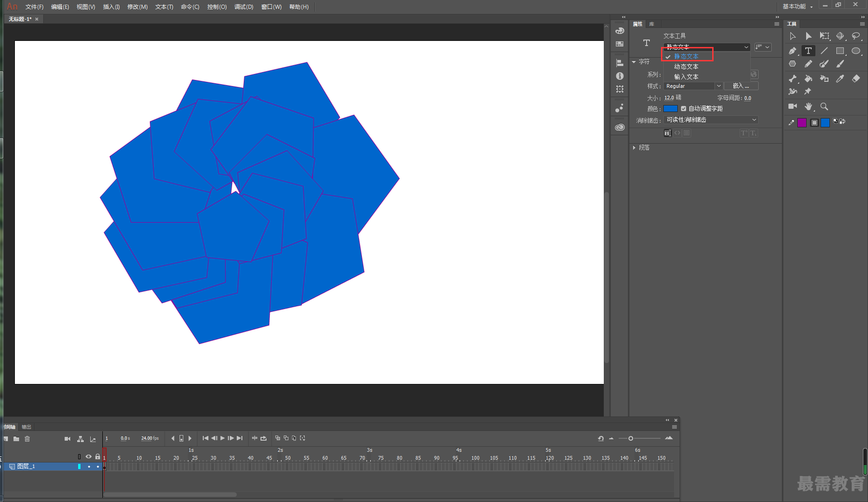868x502 pixels.
Task: Create new folder in timeline
Action: pyautogui.click(x=16, y=439)
